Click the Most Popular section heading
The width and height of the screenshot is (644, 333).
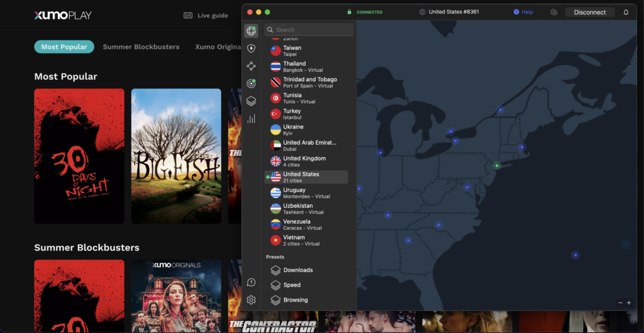coord(65,76)
